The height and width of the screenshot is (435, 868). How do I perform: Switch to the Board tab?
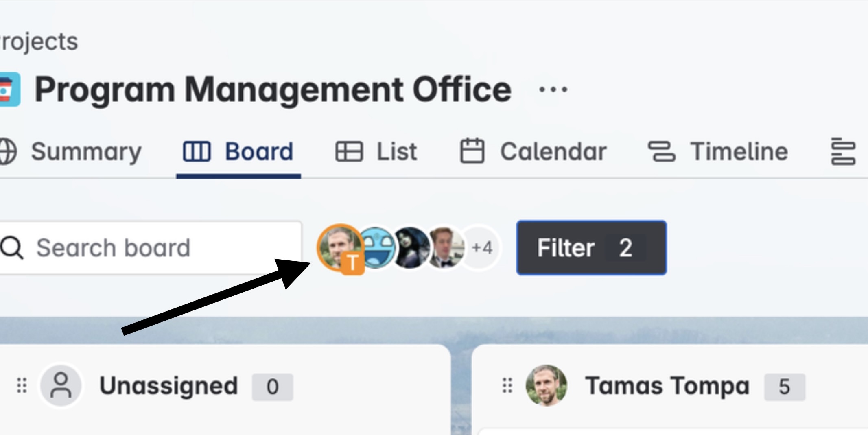tap(258, 151)
